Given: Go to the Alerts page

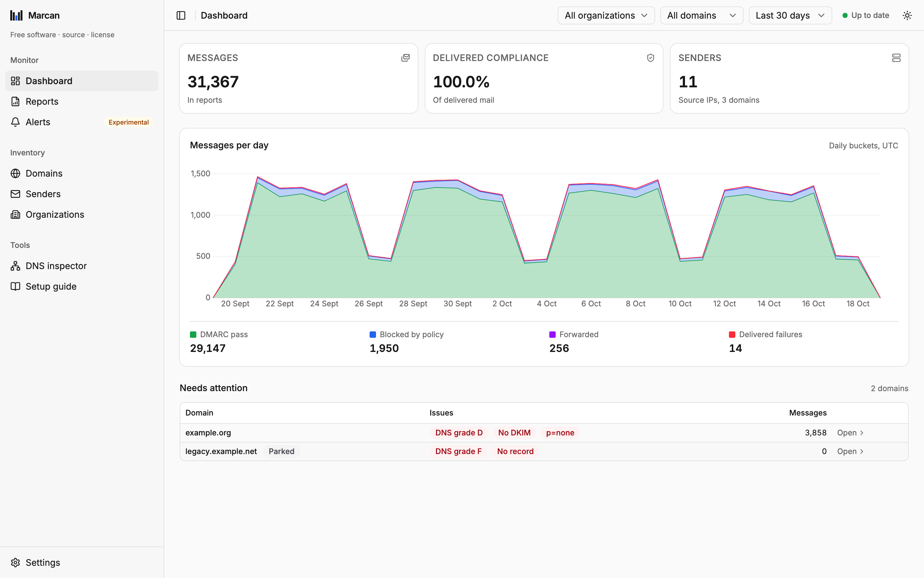Looking at the screenshot, I should pos(82,122).
